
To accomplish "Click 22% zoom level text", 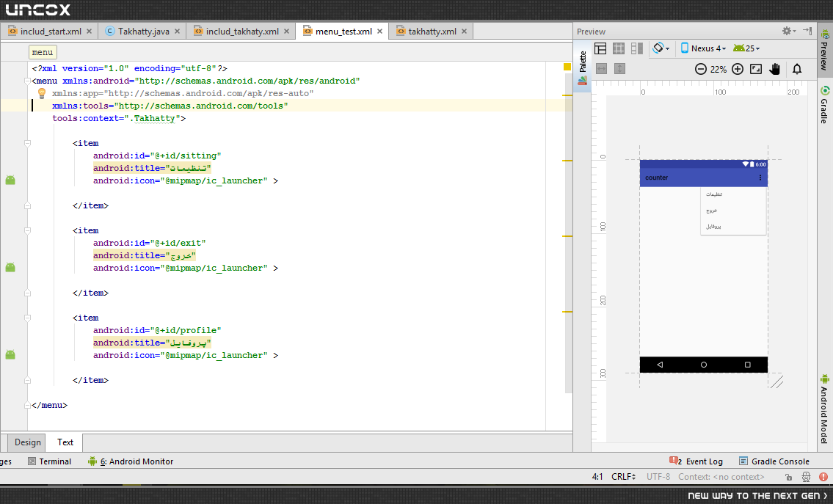I will 719,69.
